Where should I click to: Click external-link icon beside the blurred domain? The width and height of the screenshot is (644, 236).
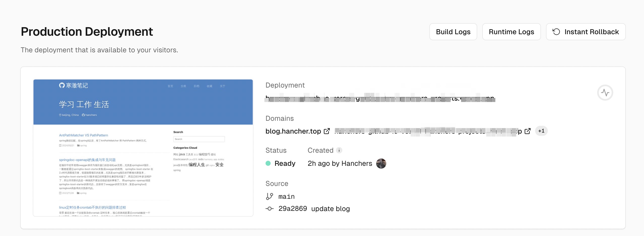(x=528, y=131)
